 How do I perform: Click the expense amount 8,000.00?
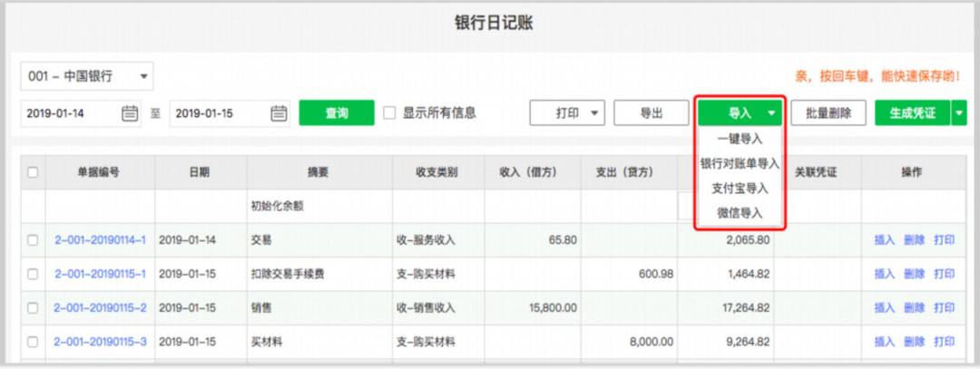tap(651, 342)
